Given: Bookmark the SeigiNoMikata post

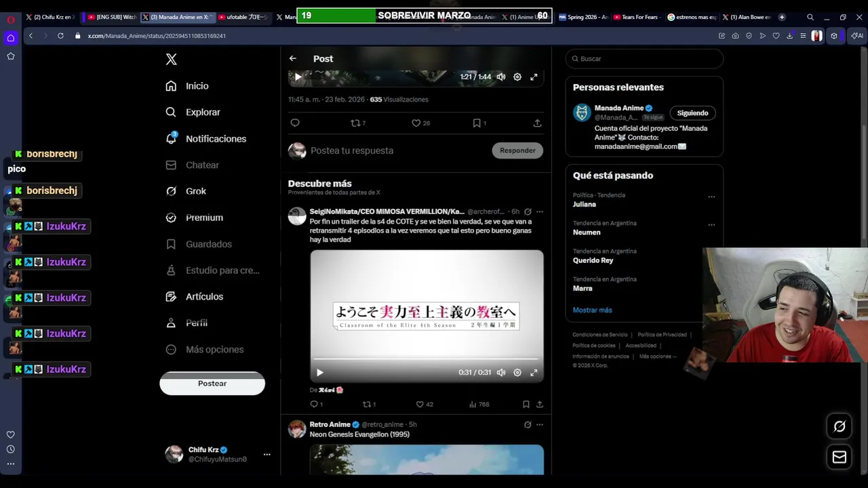Looking at the screenshot, I should click(526, 404).
